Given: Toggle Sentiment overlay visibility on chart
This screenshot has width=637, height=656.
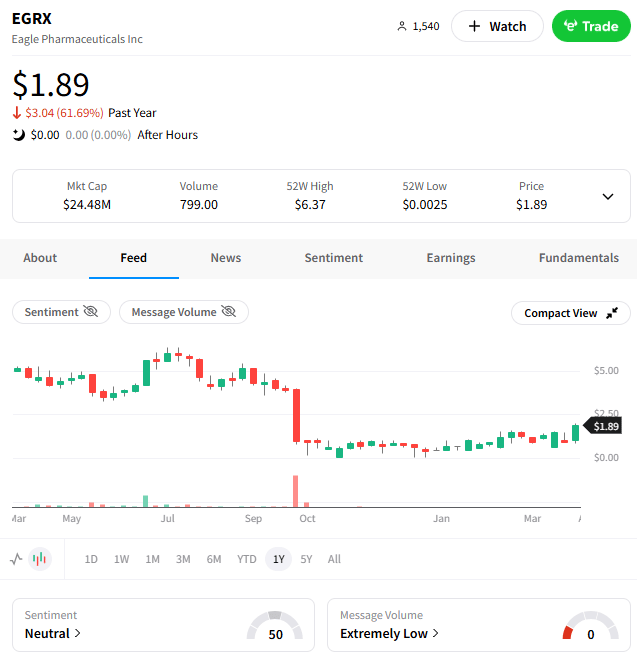Looking at the screenshot, I should point(61,312).
